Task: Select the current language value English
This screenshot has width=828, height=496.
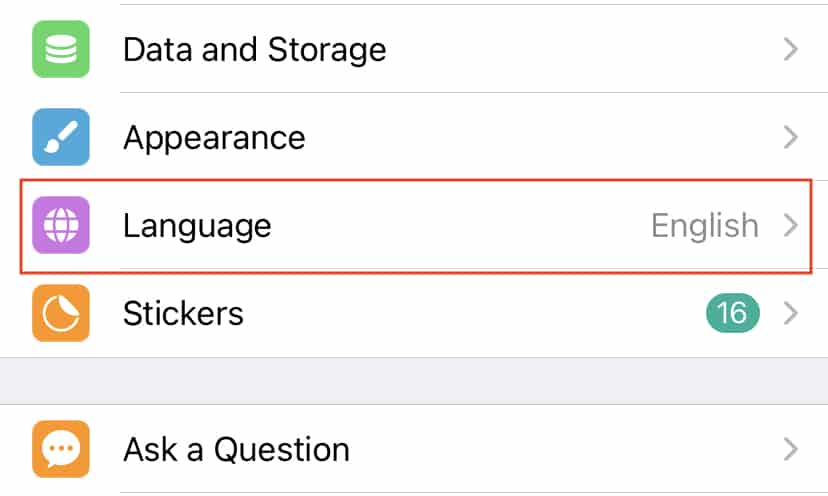Action: pyautogui.click(x=704, y=227)
